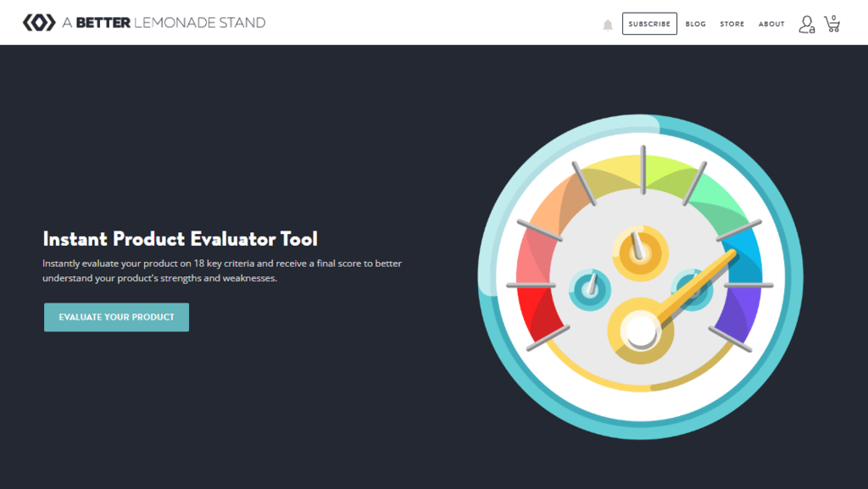The height and width of the screenshot is (489, 868).
Task: Open the user account icon
Action: coord(807,25)
